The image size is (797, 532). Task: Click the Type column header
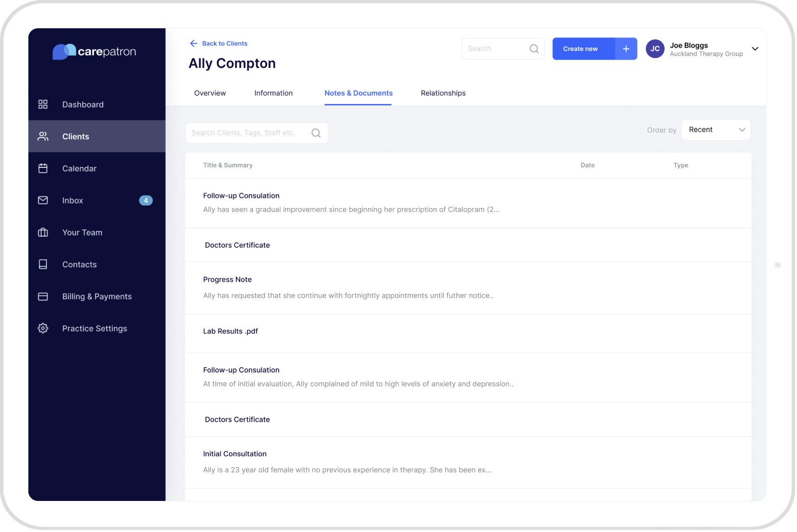(x=681, y=165)
